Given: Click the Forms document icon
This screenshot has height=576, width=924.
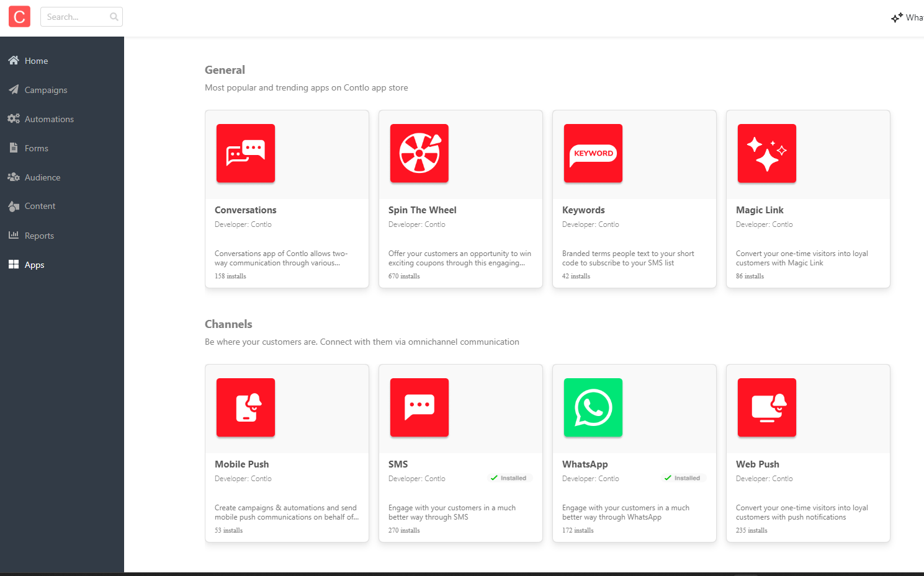Looking at the screenshot, I should click(x=14, y=148).
